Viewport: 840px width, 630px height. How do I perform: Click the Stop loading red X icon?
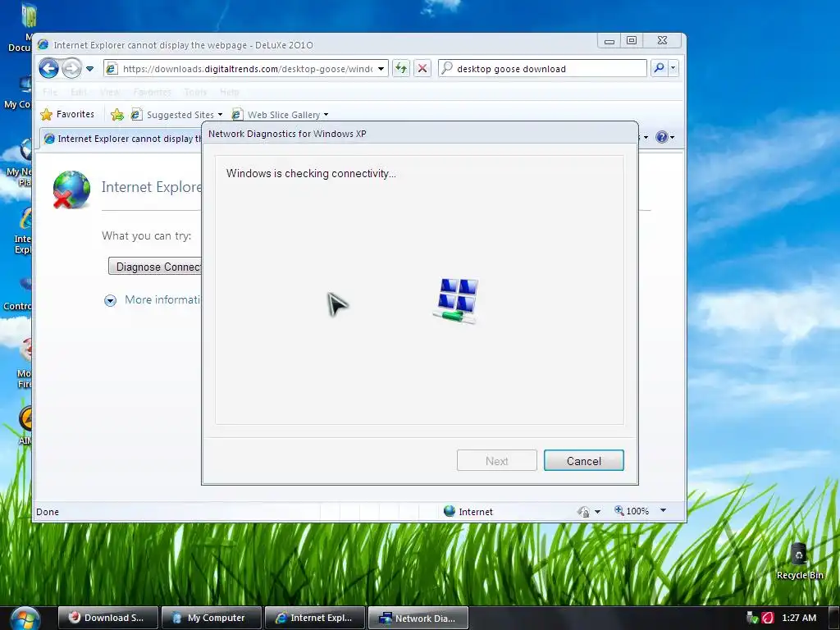point(422,68)
